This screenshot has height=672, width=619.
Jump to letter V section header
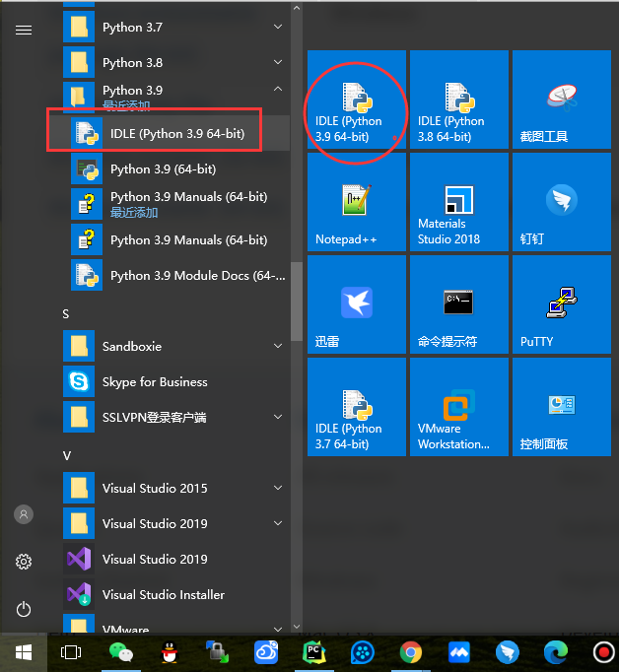point(66,455)
